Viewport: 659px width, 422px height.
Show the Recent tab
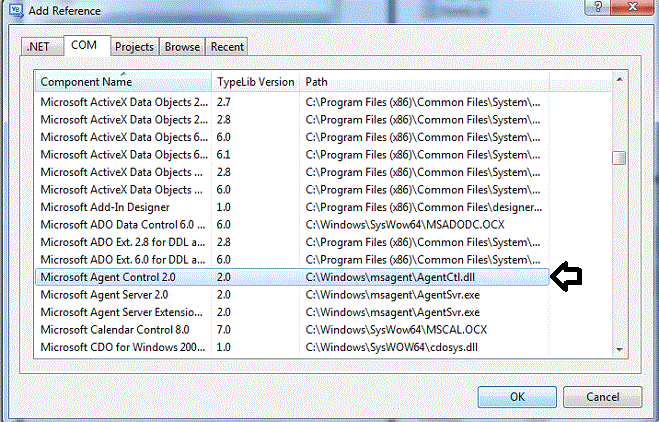(227, 47)
